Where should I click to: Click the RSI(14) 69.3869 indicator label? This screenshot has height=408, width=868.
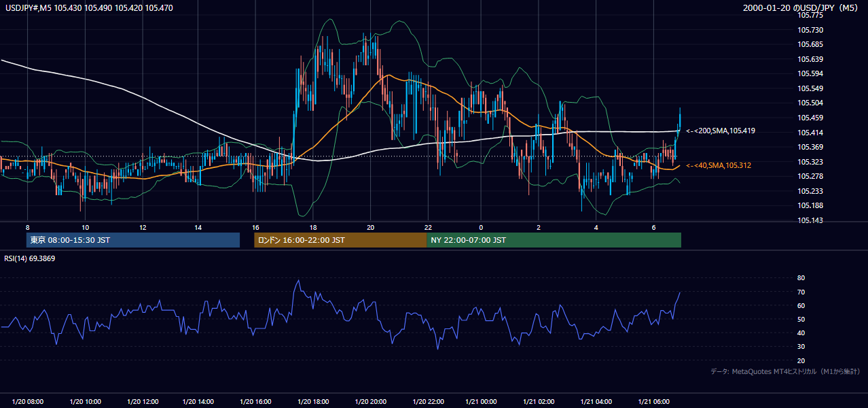[29, 258]
